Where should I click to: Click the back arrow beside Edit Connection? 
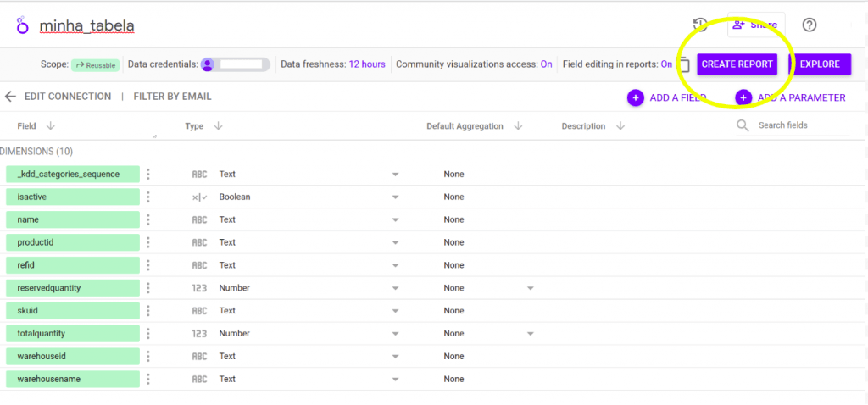coord(10,97)
